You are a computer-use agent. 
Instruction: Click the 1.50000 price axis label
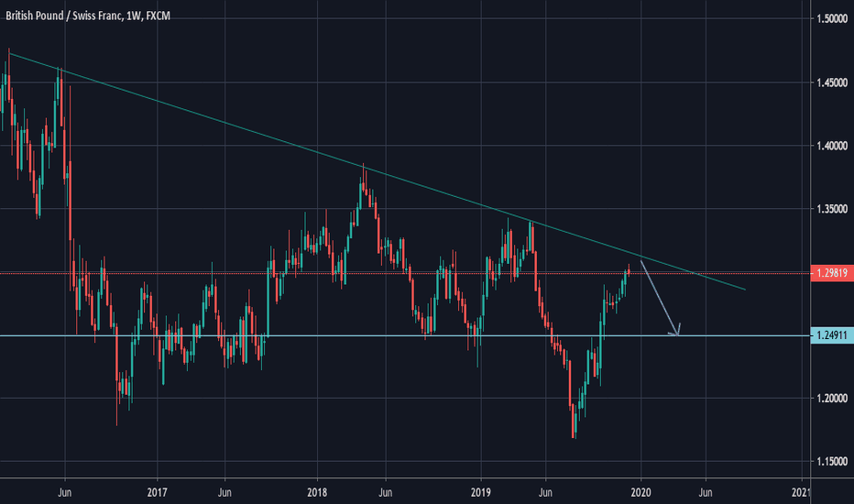click(832, 19)
